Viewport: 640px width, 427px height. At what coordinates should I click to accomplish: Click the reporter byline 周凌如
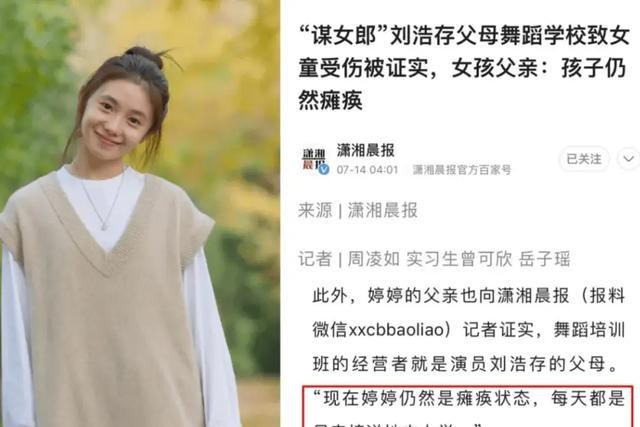coord(373,259)
